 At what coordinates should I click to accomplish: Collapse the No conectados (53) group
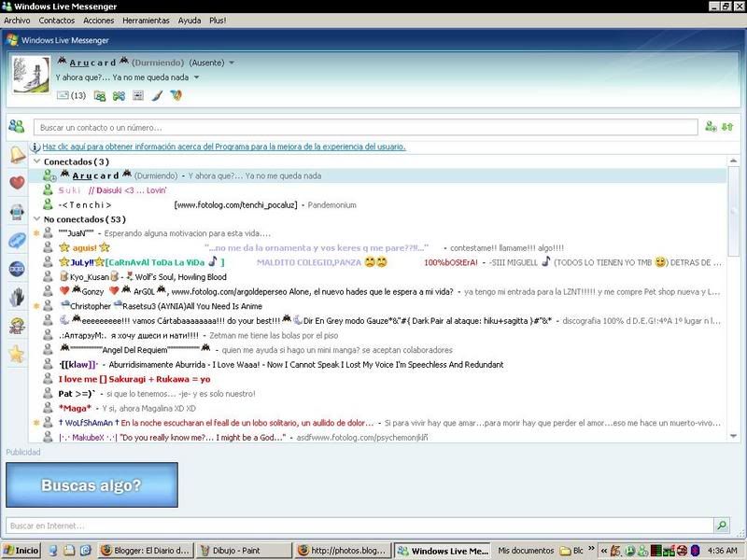tap(36, 219)
